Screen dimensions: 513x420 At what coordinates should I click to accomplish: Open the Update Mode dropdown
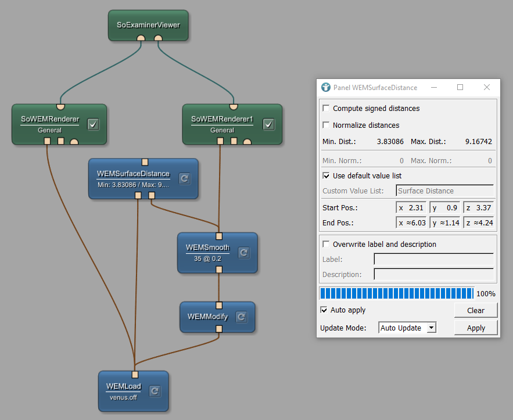pyautogui.click(x=407, y=327)
